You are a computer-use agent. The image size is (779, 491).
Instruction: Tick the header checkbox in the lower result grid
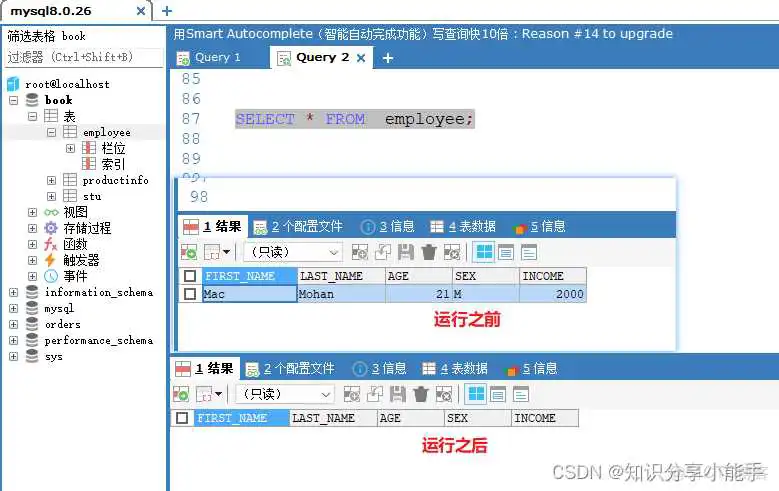click(182, 418)
